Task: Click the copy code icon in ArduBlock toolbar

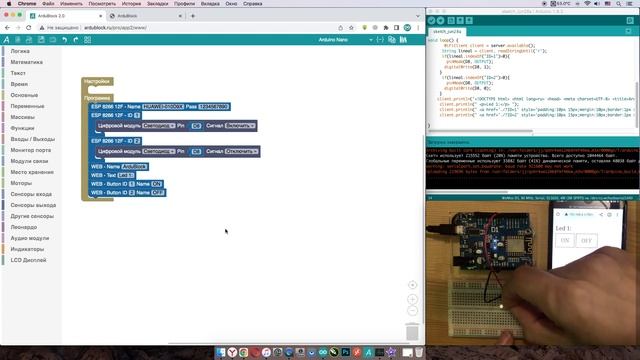Action: tap(392, 40)
